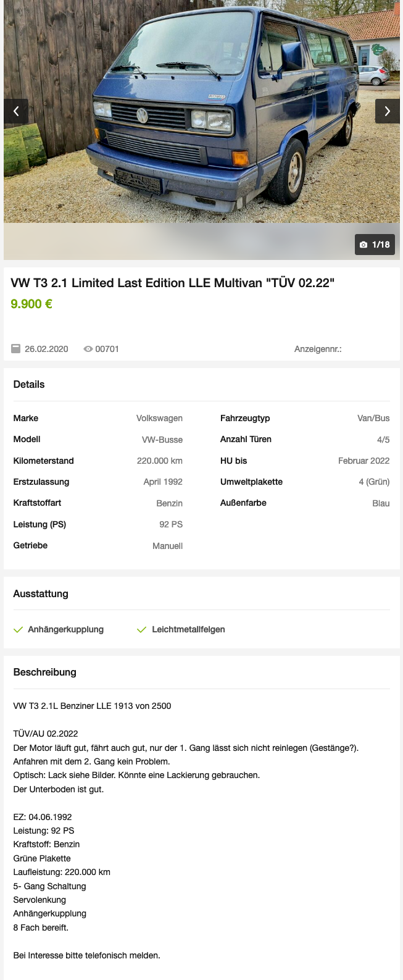The height and width of the screenshot is (980, 403).
Task: Advance to next photo with right arrow
Action: tap(387, 111)
